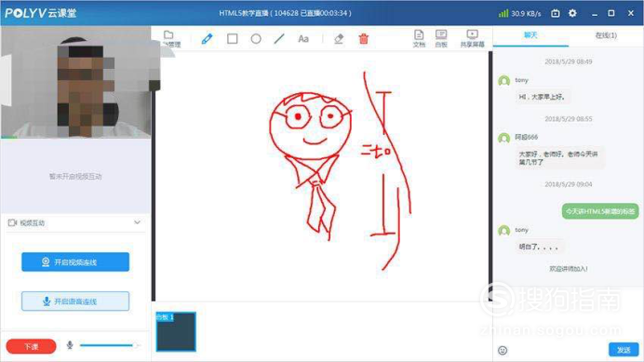Switch to the chat tab
The image size is (644, 362).
click(x=530, y=35)
